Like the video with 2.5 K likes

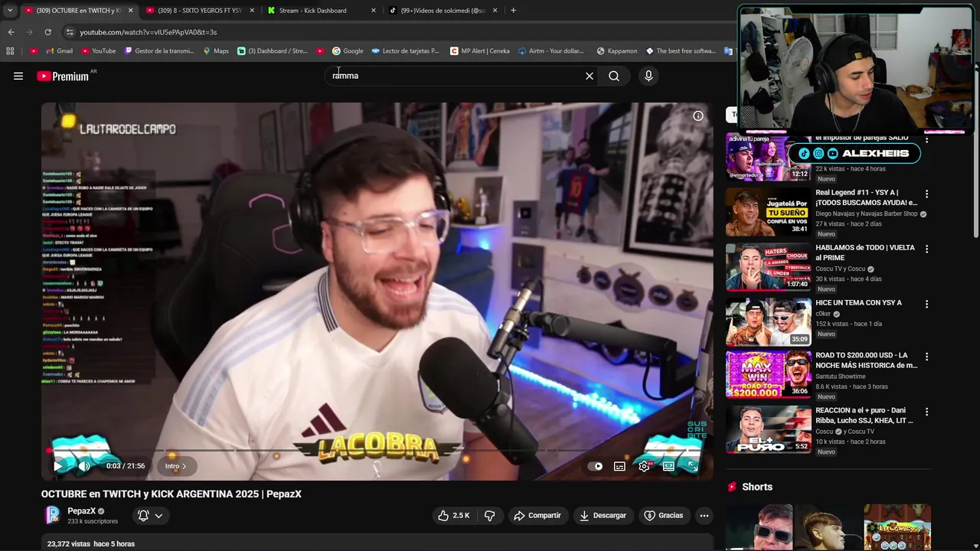coord(454,516)
